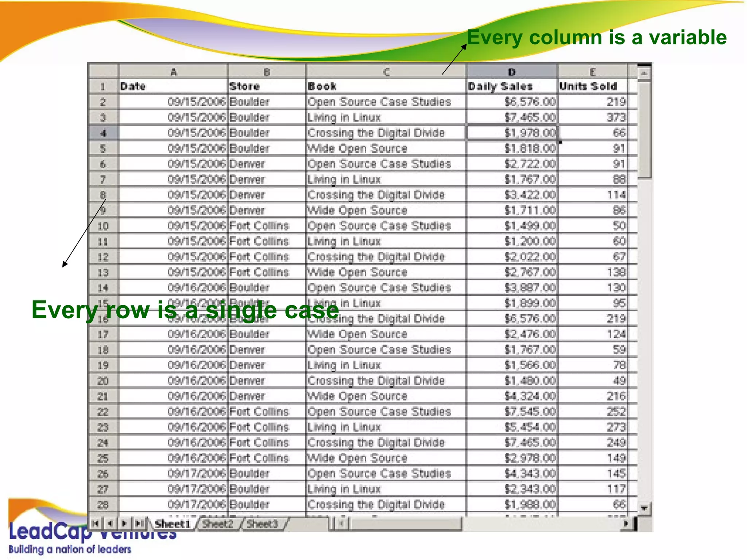Select row 22 header

(x=103, y=412)
